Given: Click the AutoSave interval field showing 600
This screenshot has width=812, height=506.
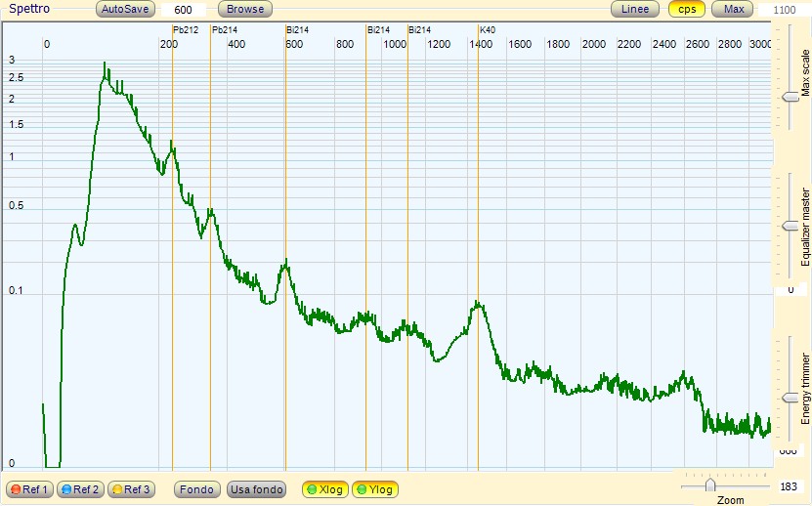Looking at the screenshot, I should coord(184,10).
